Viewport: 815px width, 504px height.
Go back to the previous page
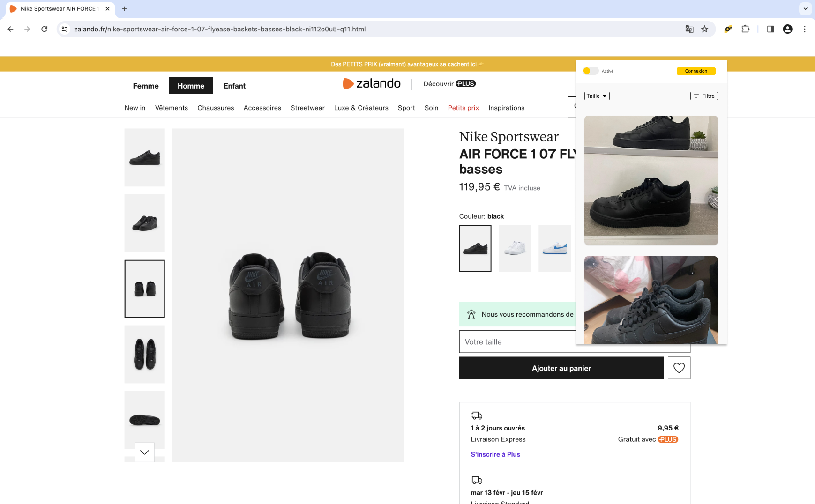tap(10, 29)
